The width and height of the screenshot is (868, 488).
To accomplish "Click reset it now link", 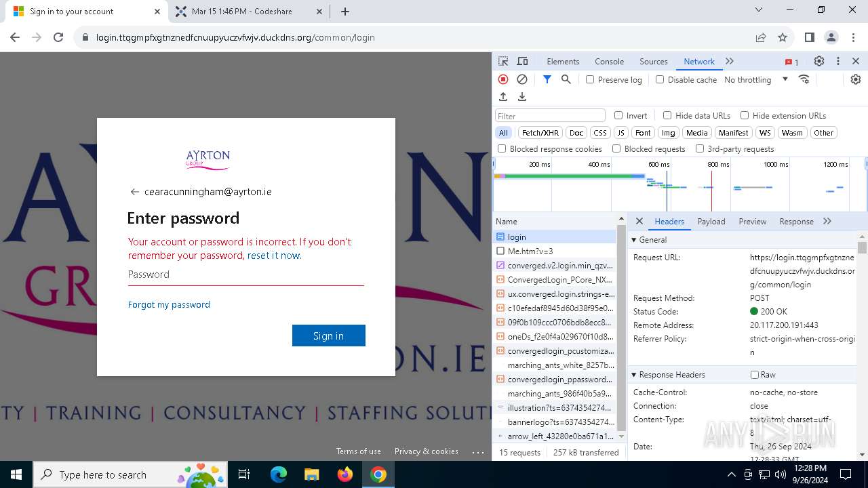I will point(274,256).
